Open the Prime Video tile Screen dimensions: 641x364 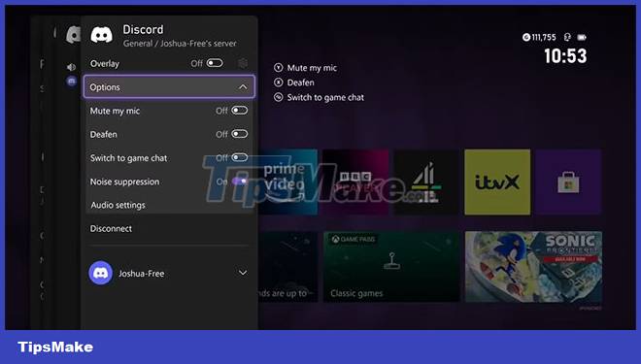[x=287, y=182]
